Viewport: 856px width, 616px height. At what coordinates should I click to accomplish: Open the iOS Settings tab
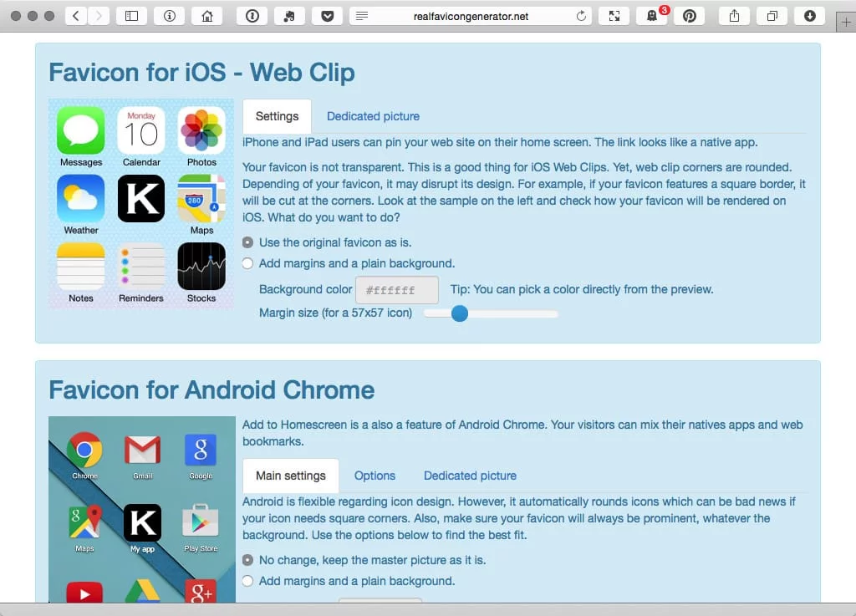(x=278, y=116)
